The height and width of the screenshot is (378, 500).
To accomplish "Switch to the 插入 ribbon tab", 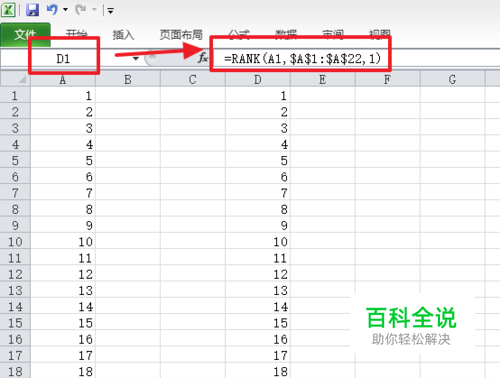I will coord(123,35).
